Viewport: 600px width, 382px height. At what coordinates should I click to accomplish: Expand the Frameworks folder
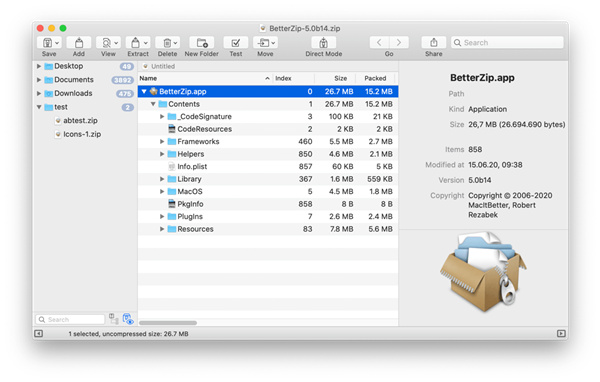point(162,142)
